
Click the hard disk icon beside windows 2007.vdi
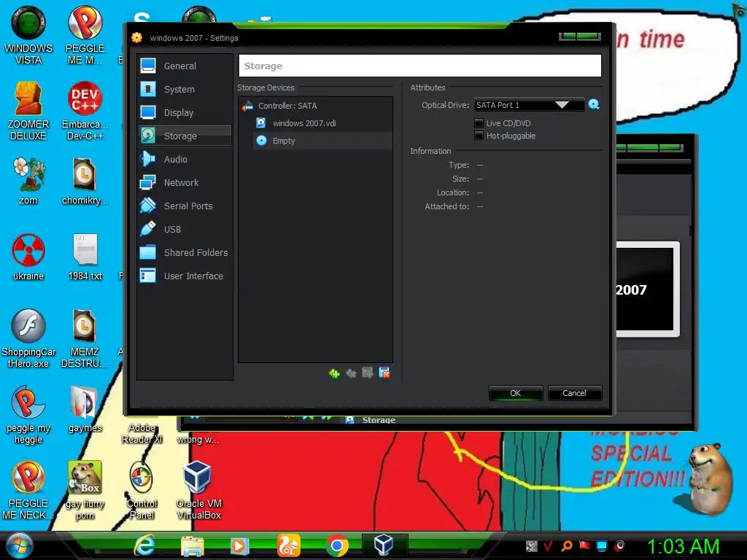(260, 122)
